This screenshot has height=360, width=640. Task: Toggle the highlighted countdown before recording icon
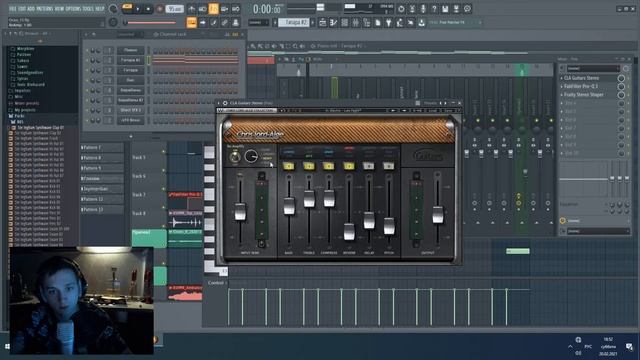point(213,9)
